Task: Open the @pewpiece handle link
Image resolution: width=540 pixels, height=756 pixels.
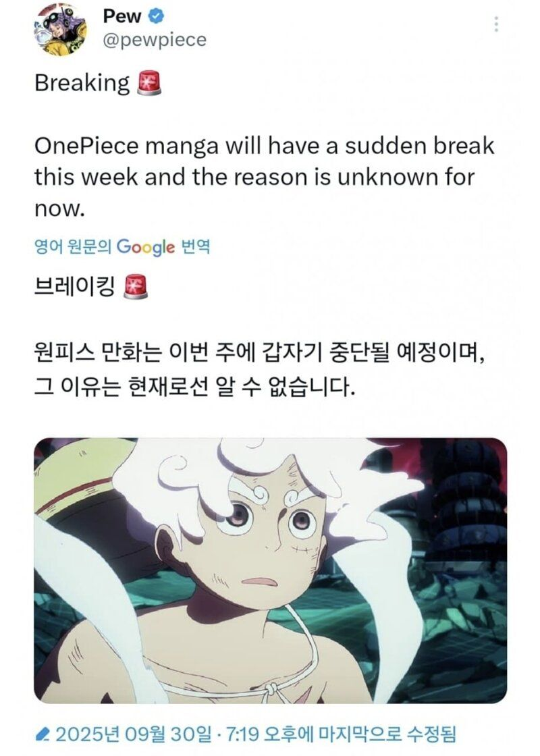Action: pyautogui.click(x=155, y=40)
